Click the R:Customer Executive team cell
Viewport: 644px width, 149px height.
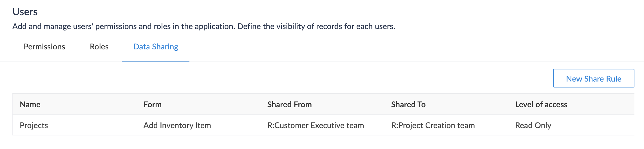pos(316,125)
